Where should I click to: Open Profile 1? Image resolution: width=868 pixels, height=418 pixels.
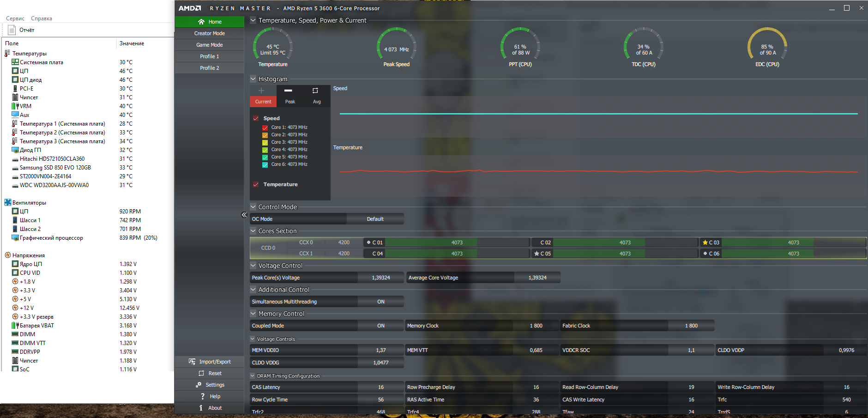coord(210,56)
